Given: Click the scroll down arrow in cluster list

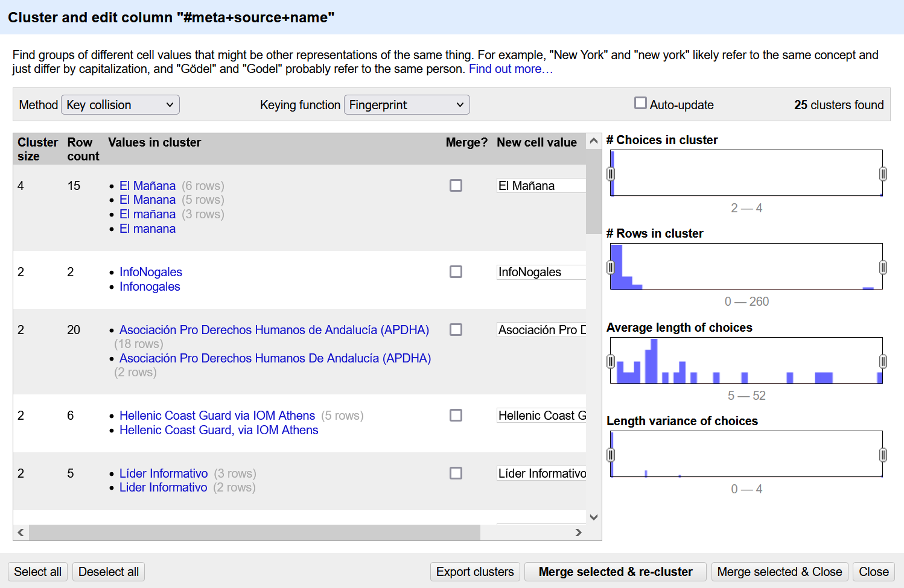Looking at the screenshot, I should (594, 517).
